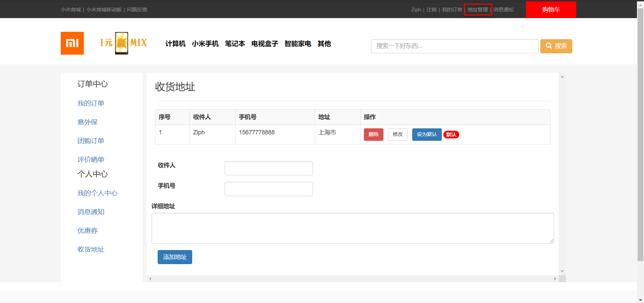Open the red 购物车 cart button

click(x=551, y=10)
